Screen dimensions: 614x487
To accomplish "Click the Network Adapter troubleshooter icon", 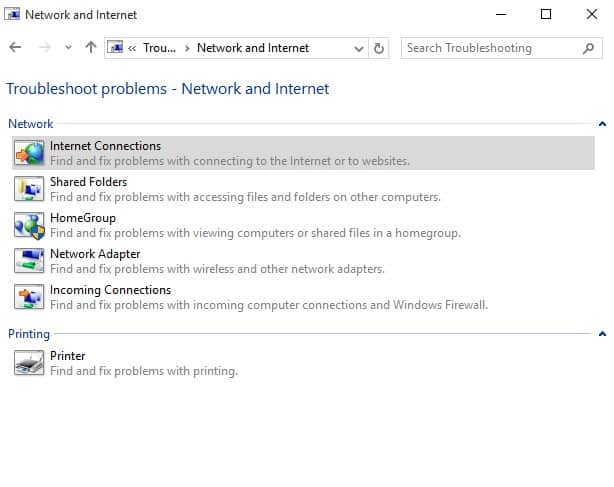I will tap(29, 261).
